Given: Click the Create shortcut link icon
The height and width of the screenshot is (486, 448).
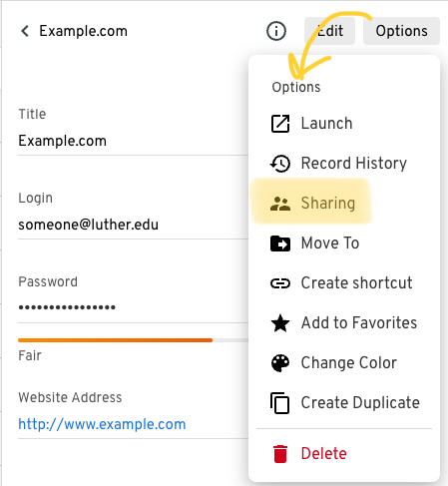Looking at the screenshot, I should point(280,283).
